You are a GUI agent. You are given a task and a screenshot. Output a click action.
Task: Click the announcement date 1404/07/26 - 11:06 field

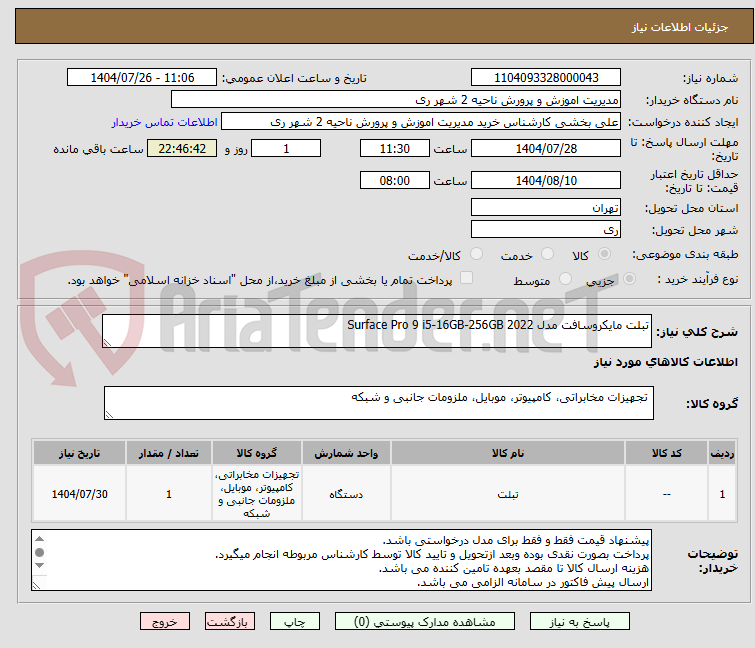[x=142, y=78]
